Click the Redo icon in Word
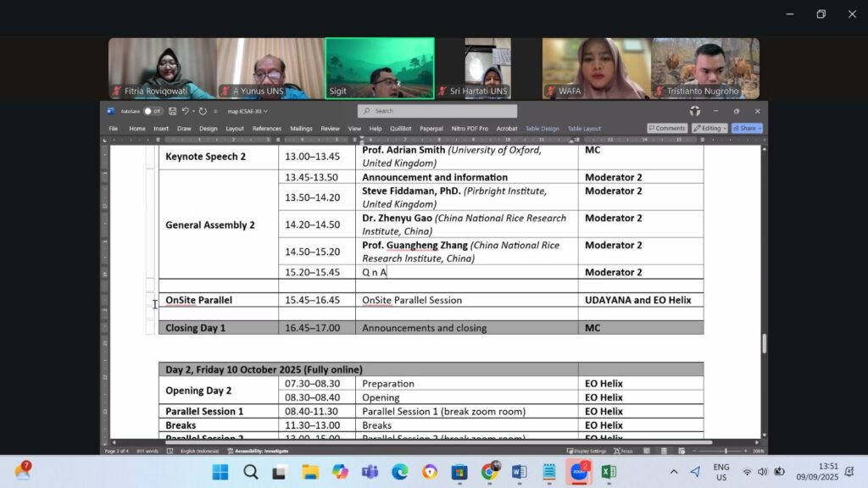 203,111
